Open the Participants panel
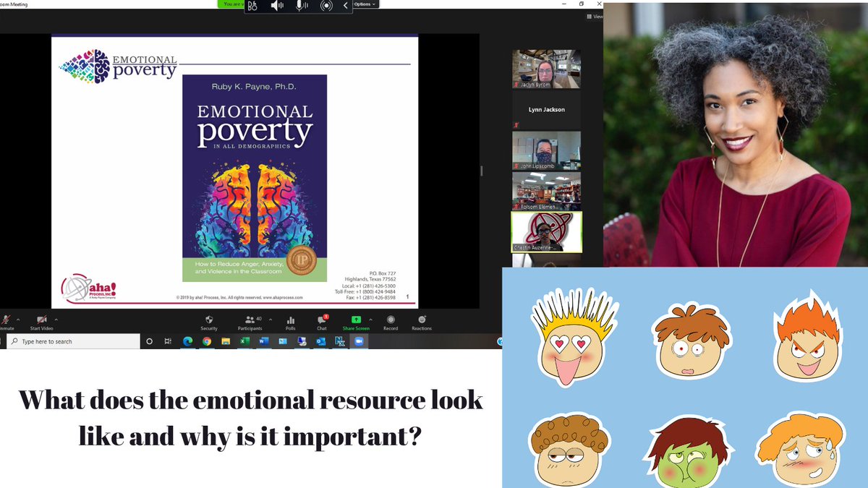The width and height of the screenshot is (868, 488). tap(250, 322)
